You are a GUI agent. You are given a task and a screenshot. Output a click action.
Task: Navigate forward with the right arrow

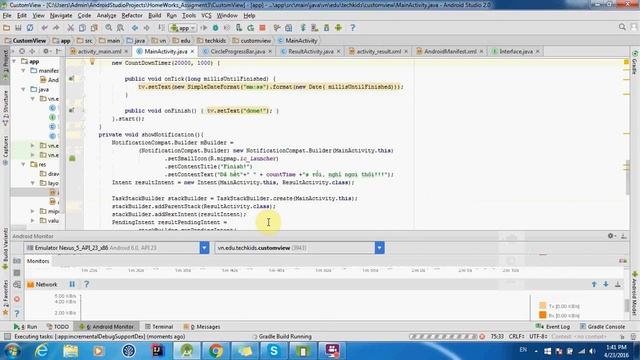(x=147, y=28)
